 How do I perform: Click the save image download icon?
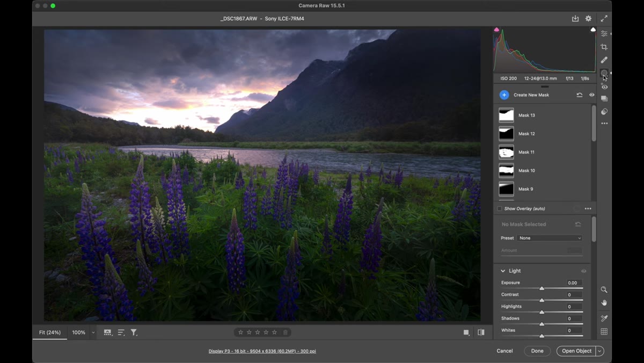pos(575,18)
